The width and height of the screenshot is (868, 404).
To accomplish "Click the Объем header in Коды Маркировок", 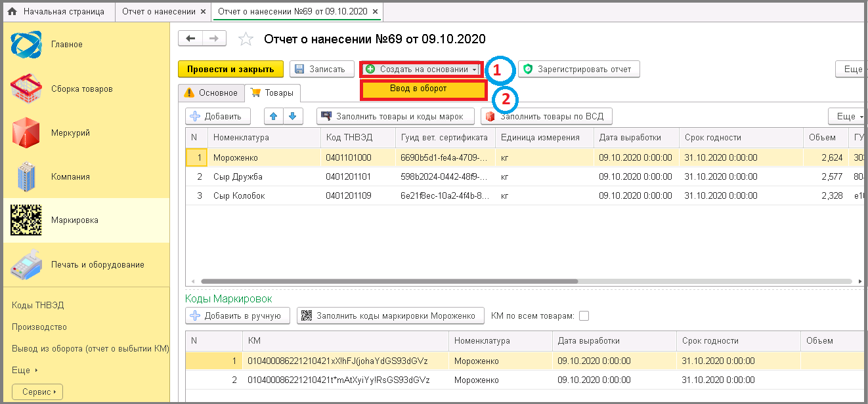I will pos(833,341).
